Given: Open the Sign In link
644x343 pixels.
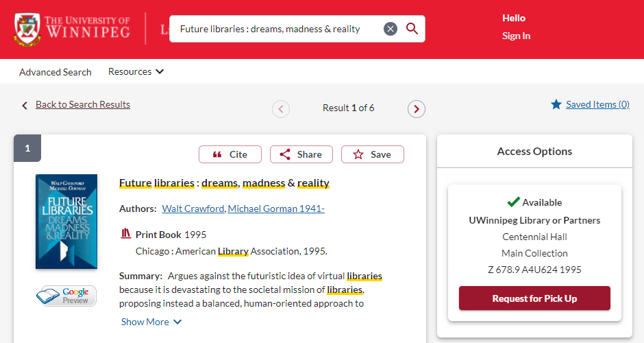Looking at the screenshot, I should pyautogui.click(x=516, y=36).
